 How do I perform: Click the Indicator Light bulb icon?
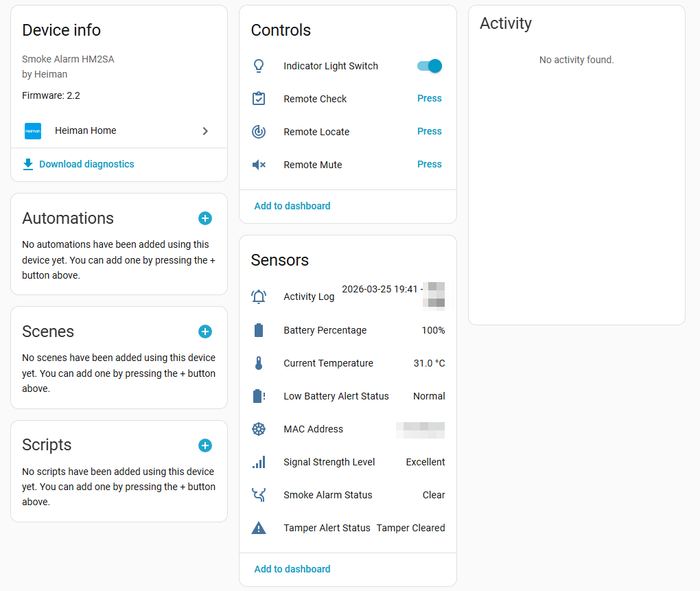(x=259, y=66)
